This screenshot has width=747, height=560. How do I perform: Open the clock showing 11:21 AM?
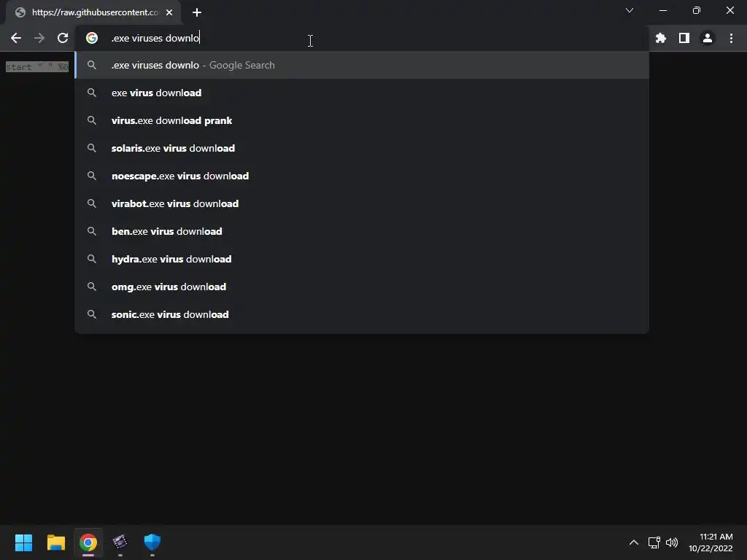tap(711, 542)
